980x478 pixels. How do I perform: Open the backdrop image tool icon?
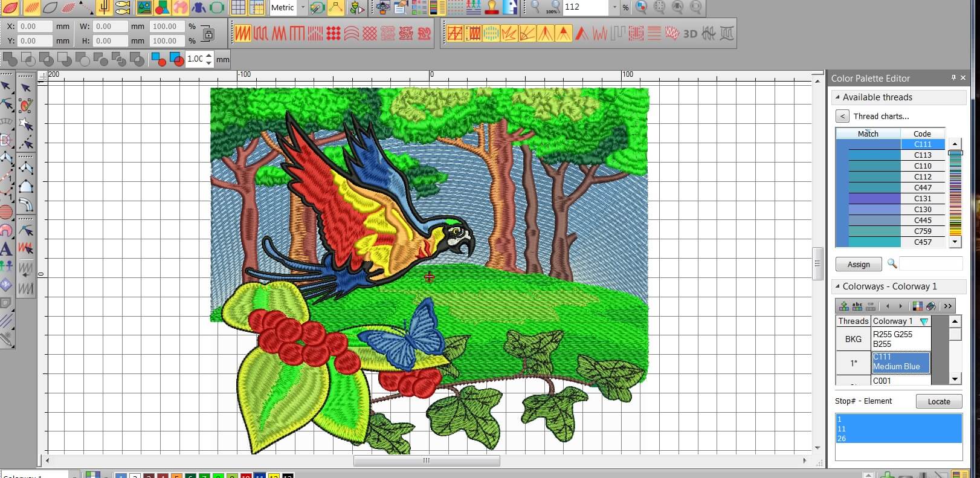pyautogui.click(x=144, y=7)
